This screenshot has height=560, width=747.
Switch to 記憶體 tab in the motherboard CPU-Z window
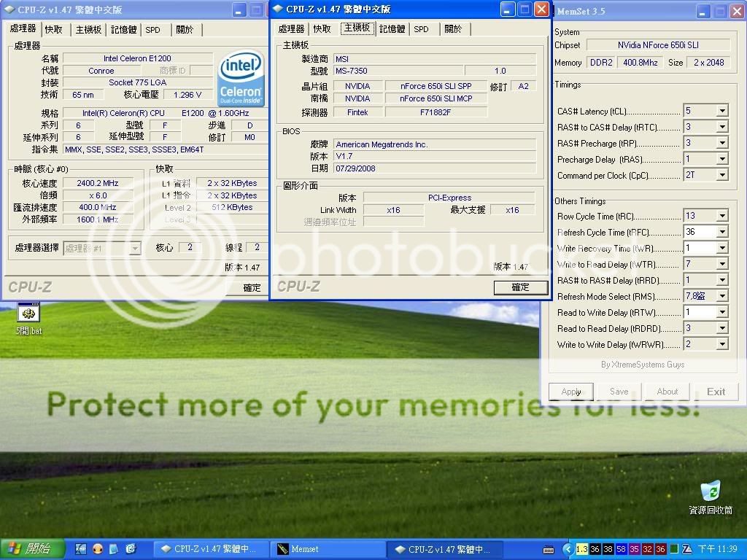click(392, 29)
